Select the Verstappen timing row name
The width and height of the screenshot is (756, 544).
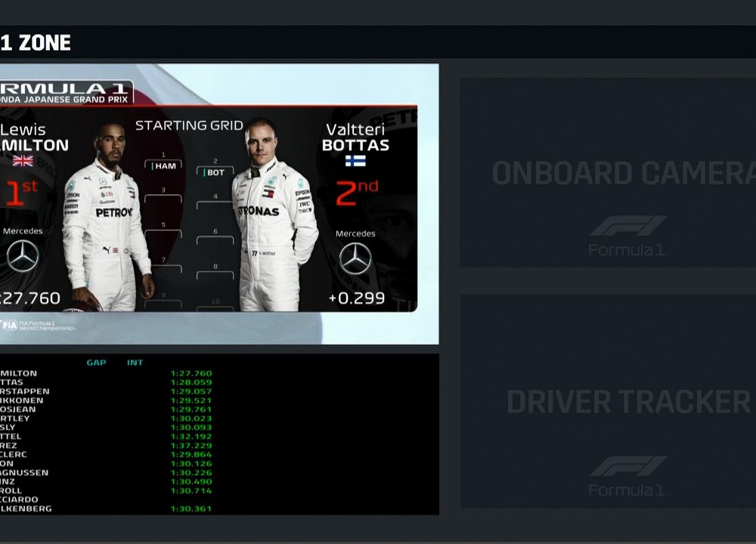(x=25, y=391)
